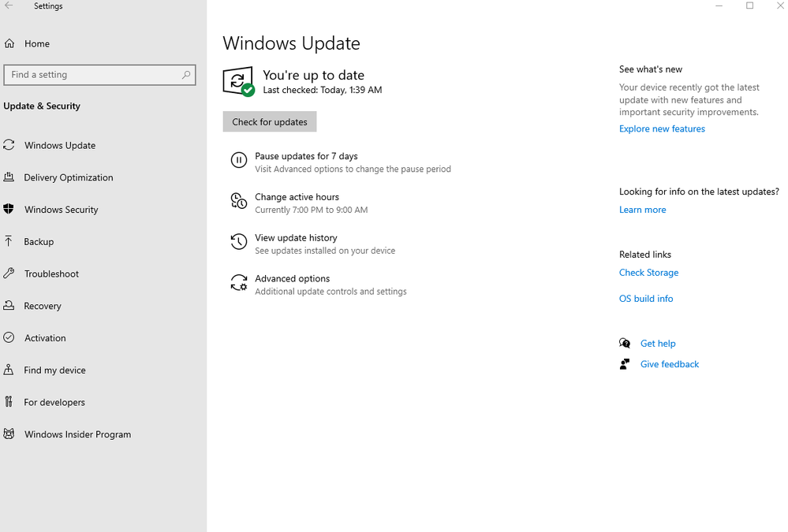Minimize the Settings window
The height and width of the screenshot is (532, 788).
pos(719,6)
